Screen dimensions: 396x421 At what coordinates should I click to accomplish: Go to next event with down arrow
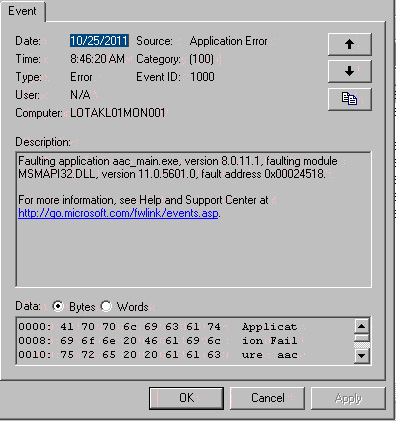click(x=349, y=71)
